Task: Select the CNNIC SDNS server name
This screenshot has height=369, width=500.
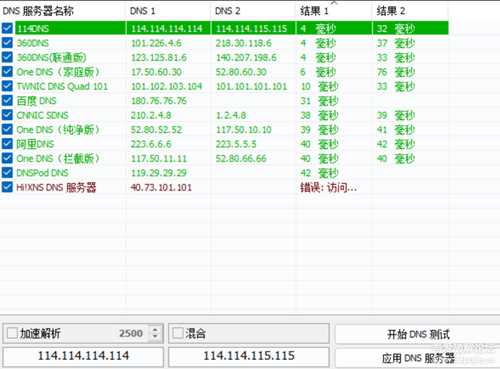Action: click(x=42, y=115)
